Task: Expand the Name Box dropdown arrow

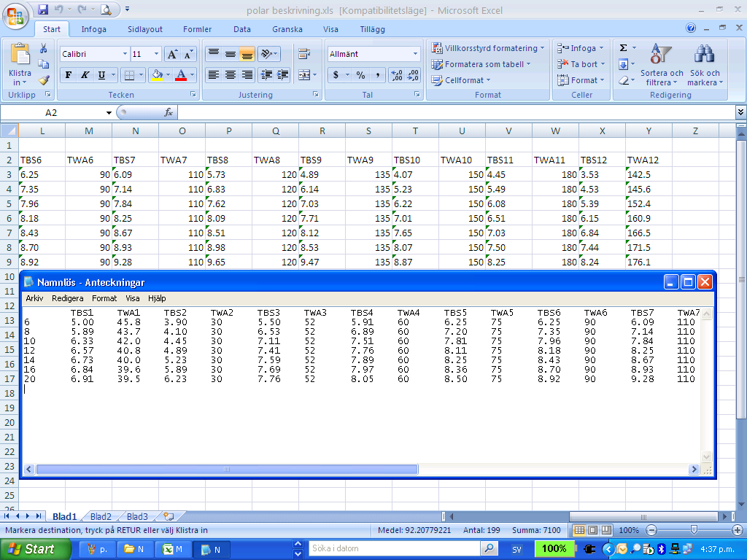Action: coord(109,113)
